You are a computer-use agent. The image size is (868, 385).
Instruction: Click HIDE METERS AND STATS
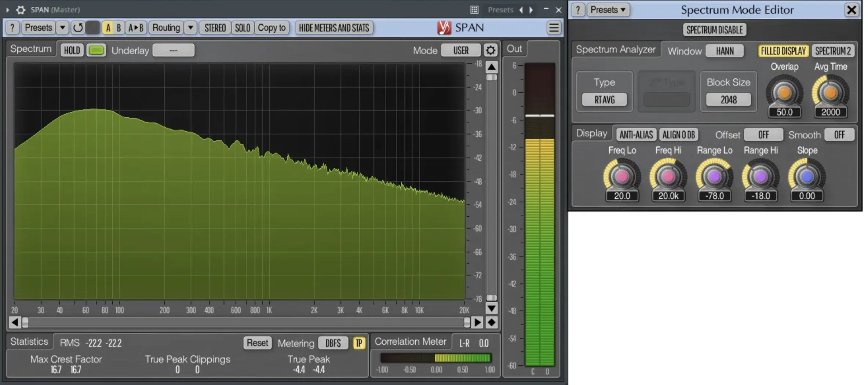tap(334, 28)
